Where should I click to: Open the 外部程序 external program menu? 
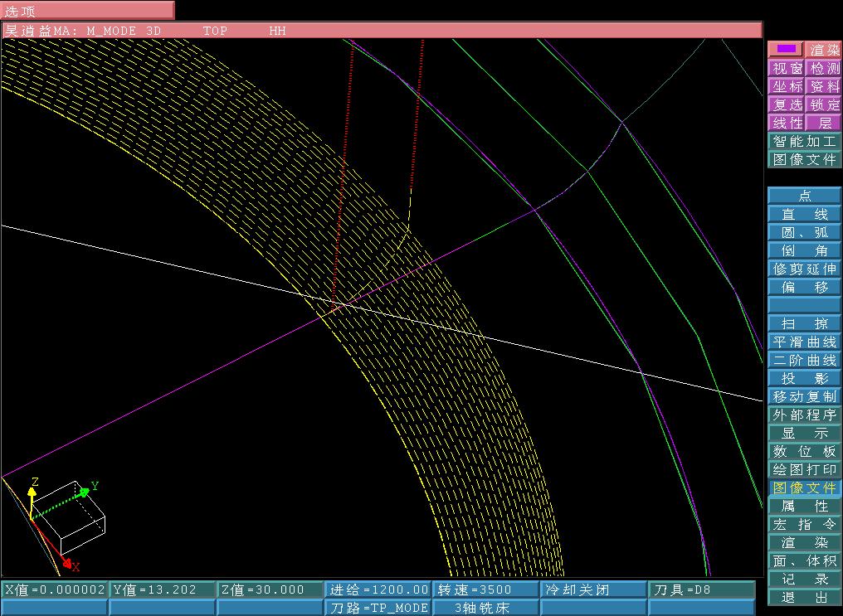tap(804, 415)
